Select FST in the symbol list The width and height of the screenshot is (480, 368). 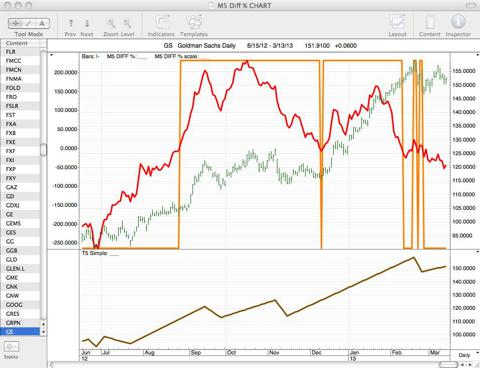(x=20, y=115)
